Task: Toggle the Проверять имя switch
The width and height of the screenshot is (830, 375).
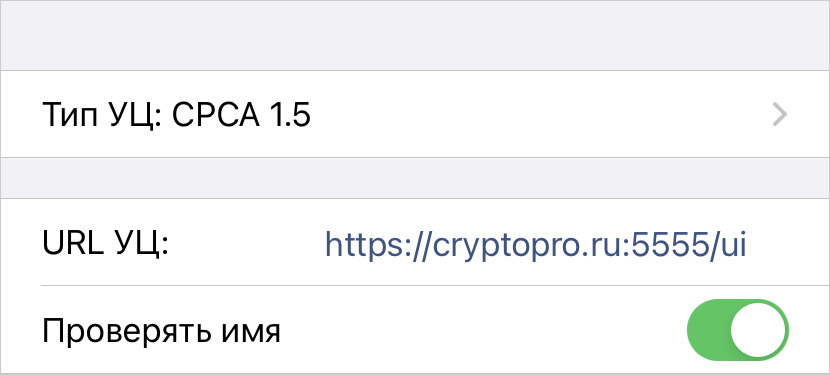Action: click(737, 331)
